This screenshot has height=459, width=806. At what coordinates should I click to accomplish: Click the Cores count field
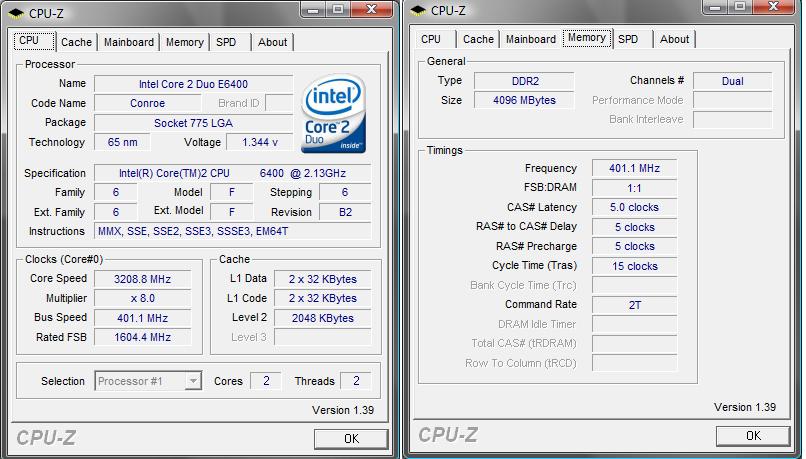[266, 381]
